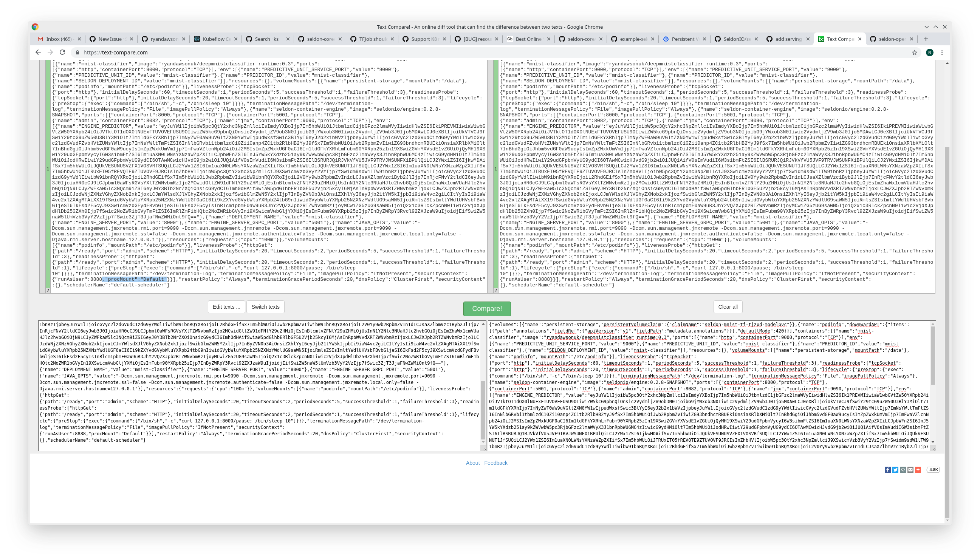Open the Feedback link
The image size is (980, 560).
click(x=495, y=463)
